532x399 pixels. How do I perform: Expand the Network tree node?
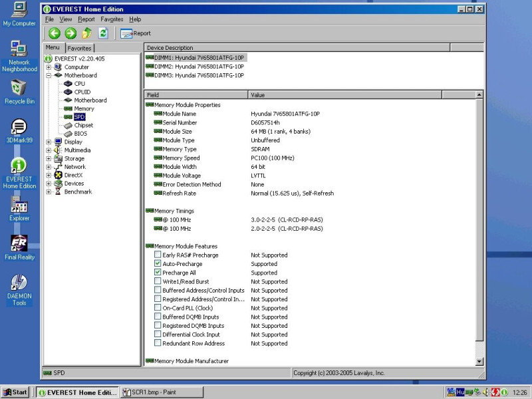pyautogui.click(x=49, y=167)
